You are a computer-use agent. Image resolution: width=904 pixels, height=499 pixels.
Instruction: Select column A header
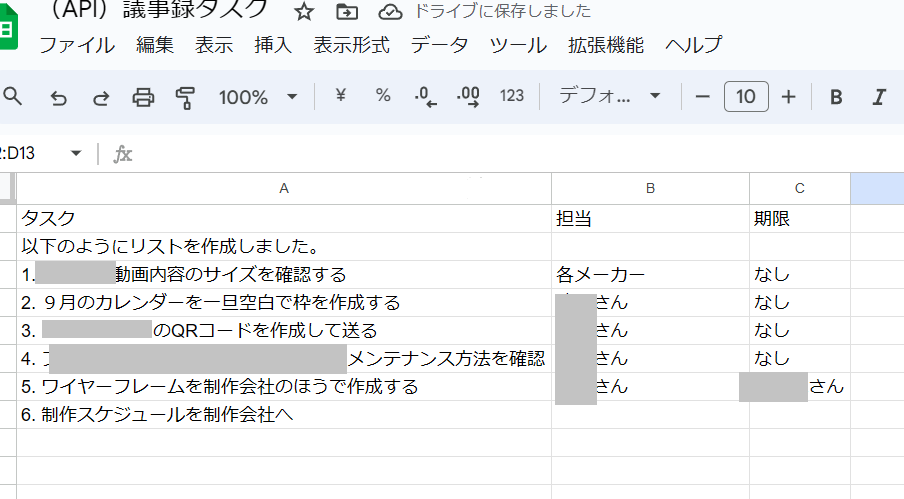pos(284,188)
